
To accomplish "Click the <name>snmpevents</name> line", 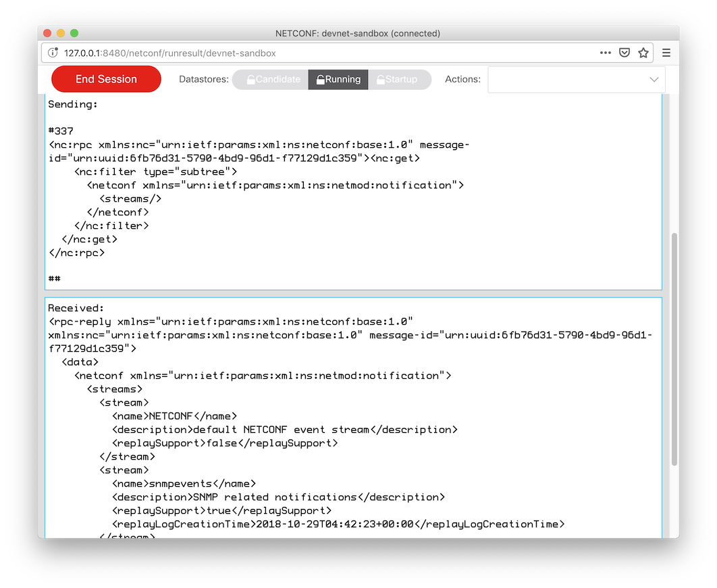I will click(184, 484).
